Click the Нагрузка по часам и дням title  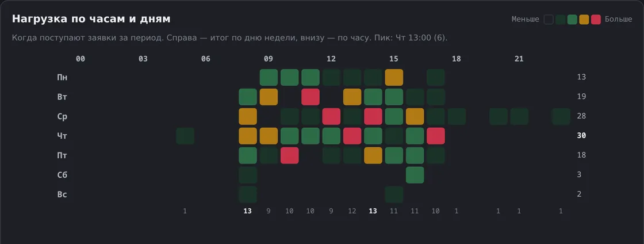91,19
